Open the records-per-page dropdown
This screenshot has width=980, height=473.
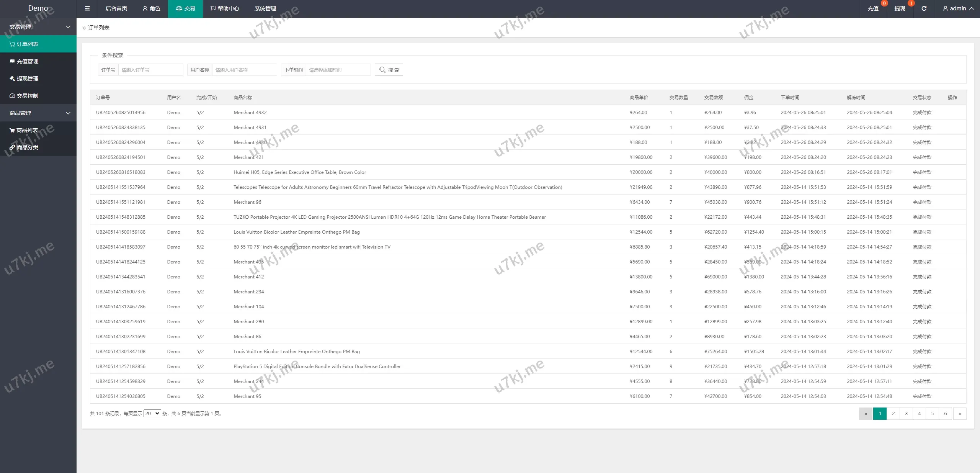click(x=152, y=414)
